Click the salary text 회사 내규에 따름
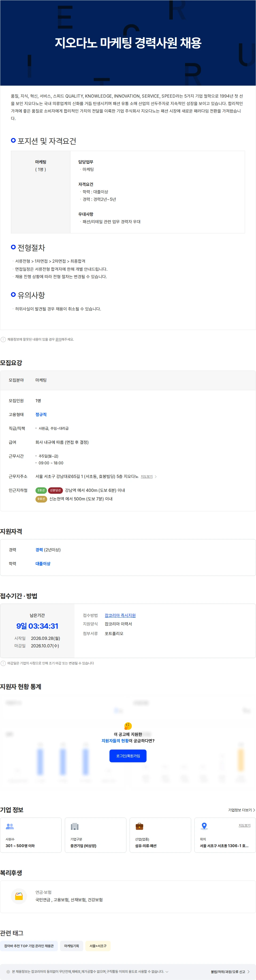 [x=62, y=442]
